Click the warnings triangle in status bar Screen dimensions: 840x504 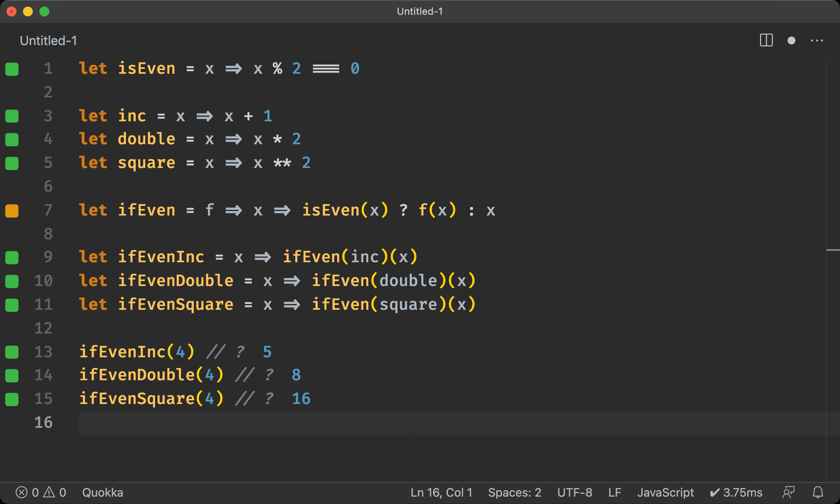coord(49,492)
